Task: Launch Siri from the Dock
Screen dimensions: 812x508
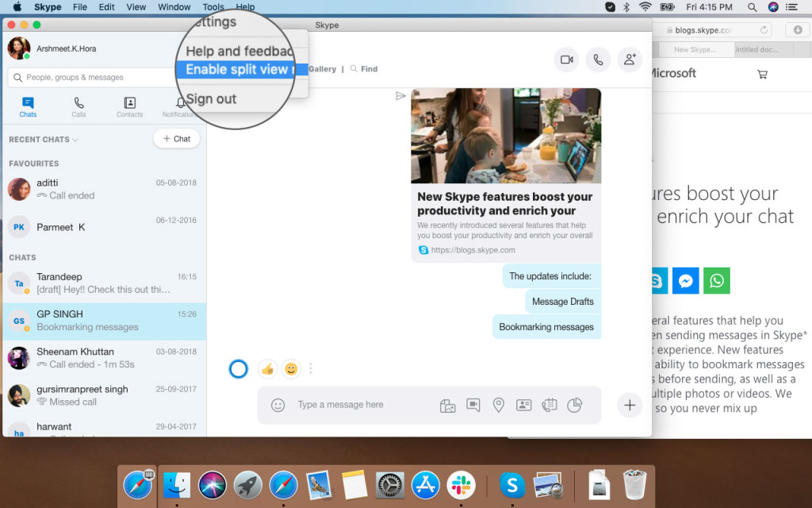Action: [x=213, y=485]
